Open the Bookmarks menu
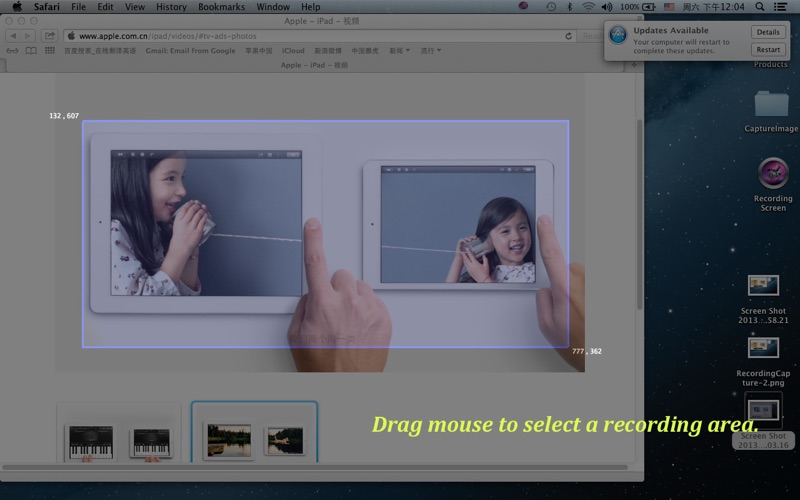The height and width of the screenshot is (500, 800). (x=221, y=7)
